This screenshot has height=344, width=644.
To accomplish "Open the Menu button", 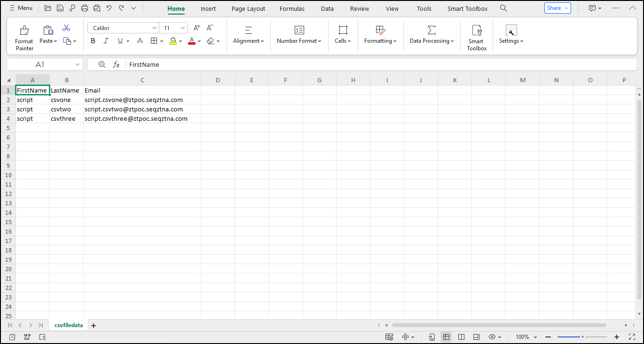I will 21,8.
